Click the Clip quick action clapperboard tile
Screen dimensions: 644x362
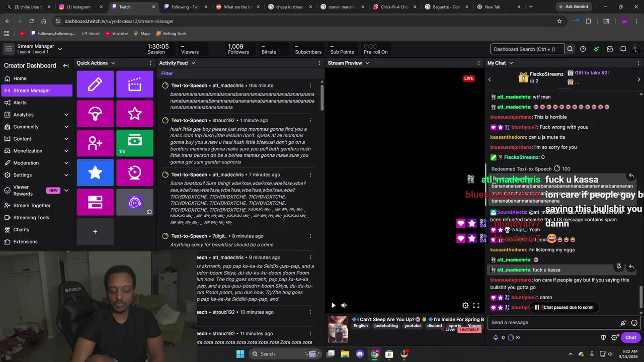[134, 84]
